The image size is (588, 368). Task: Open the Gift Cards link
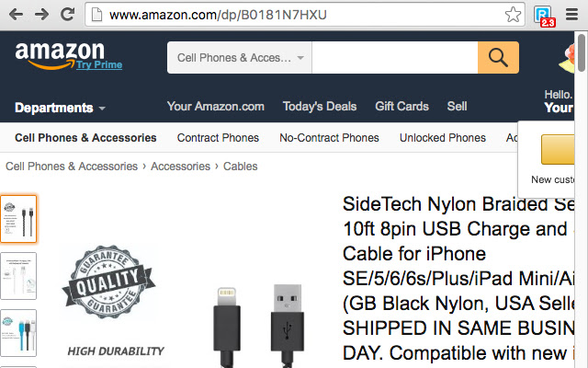coord(401,107)
